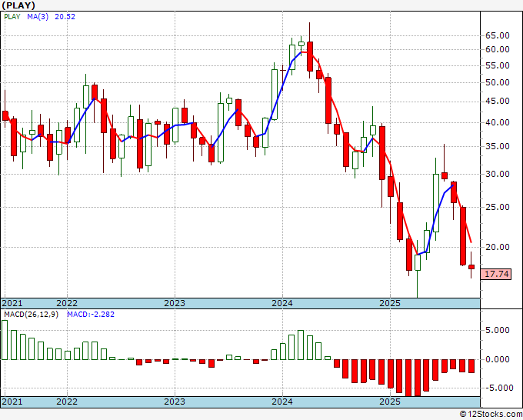
Task: Select the PLAY legend label
Action: [12, 17]
